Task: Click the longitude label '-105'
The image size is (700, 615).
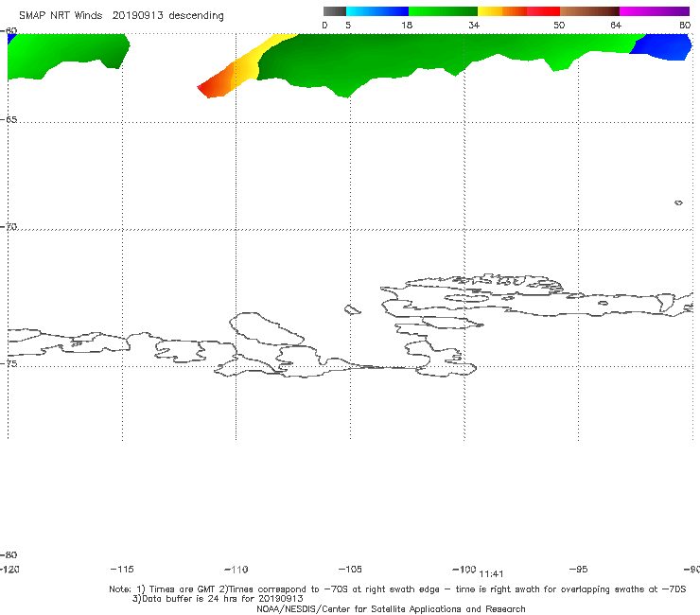Action: 350,569
